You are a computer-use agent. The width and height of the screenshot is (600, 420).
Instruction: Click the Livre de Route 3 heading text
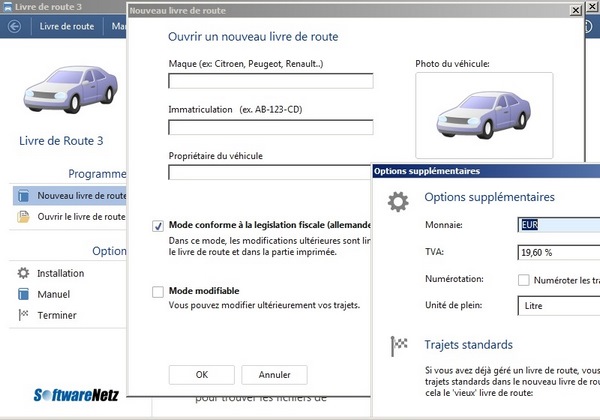tap(61, 141)
